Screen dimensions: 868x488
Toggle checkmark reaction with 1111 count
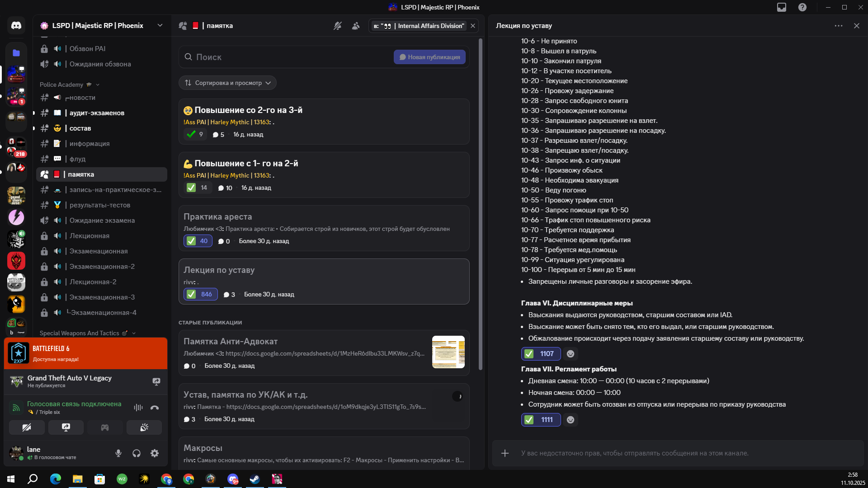click(541, 420)
